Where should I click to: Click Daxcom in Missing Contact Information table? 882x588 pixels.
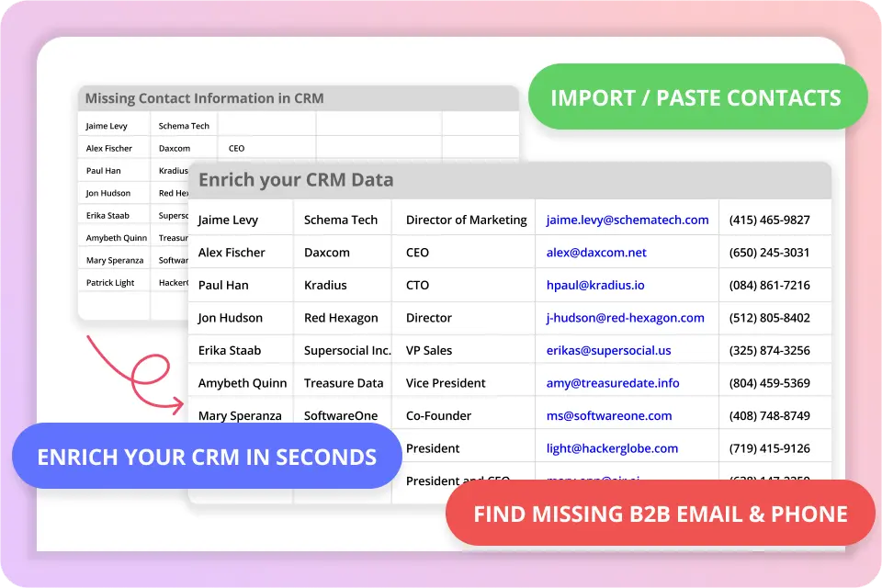(175, 149)
